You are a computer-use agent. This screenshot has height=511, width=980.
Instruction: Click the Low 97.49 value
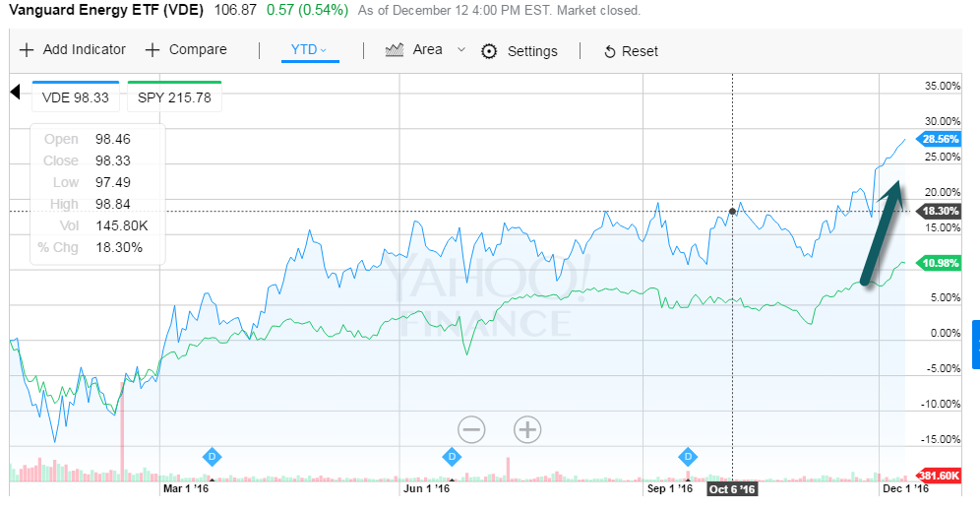click(x=113, y=182)
